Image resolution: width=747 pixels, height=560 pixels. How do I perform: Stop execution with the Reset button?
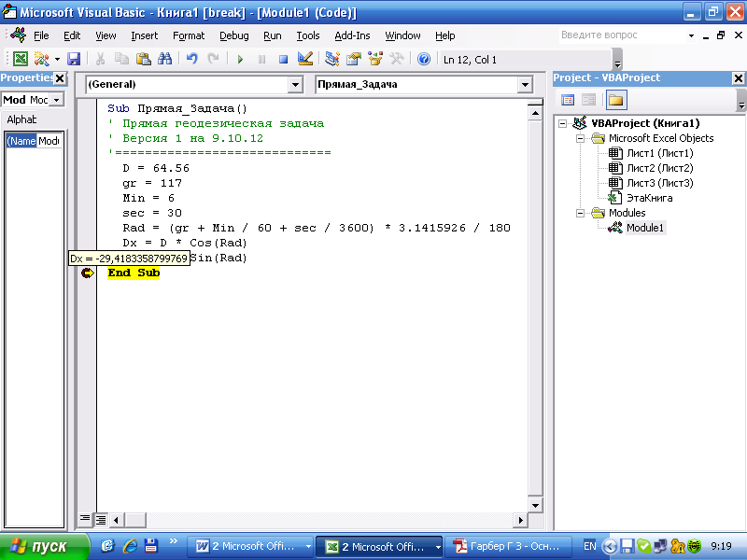coord(283,59)
